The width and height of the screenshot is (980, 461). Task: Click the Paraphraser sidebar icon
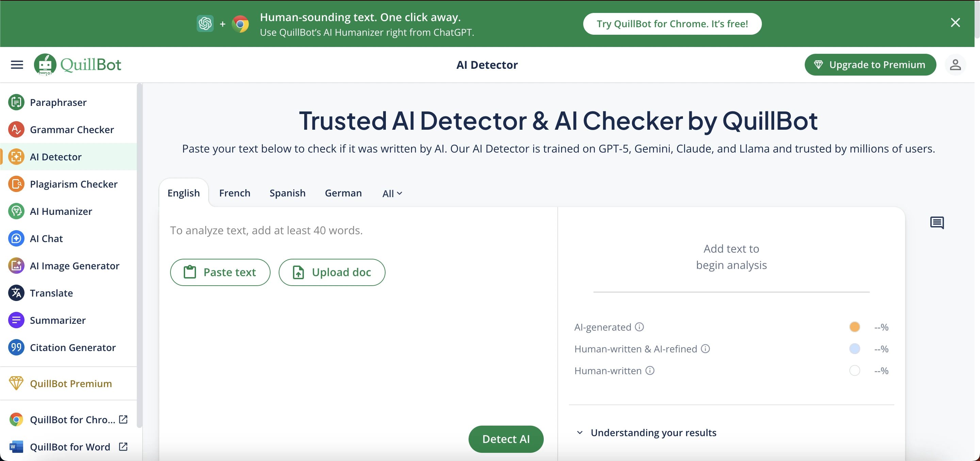(16, 102)
